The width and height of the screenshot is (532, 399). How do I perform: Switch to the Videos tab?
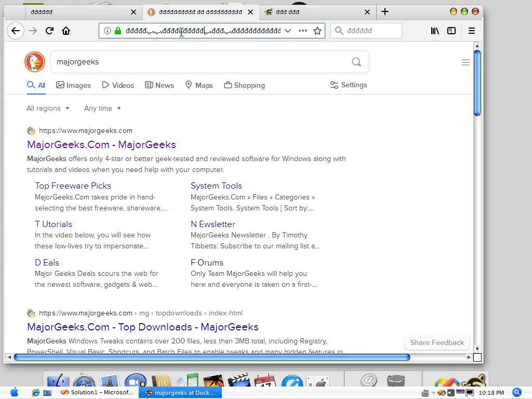click(118, 85)
